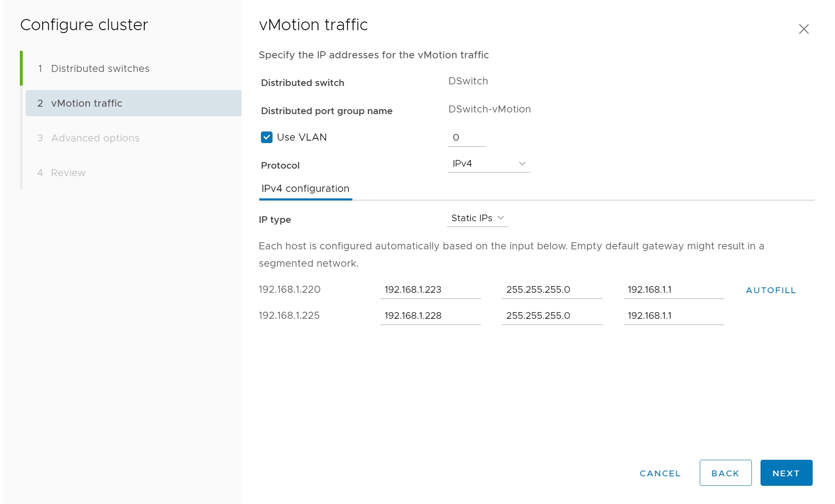
Task: Click first host's subnet mask field
Action: pos(552,290)
